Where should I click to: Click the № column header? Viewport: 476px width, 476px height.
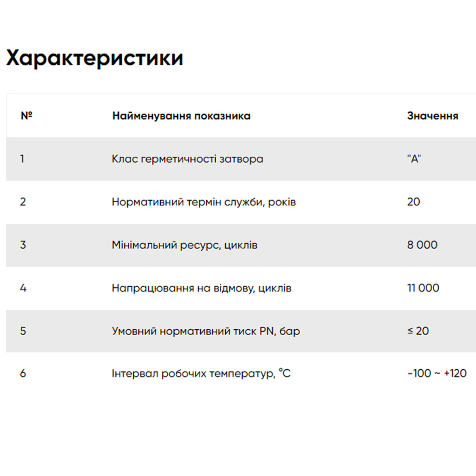tap(26, 116)
